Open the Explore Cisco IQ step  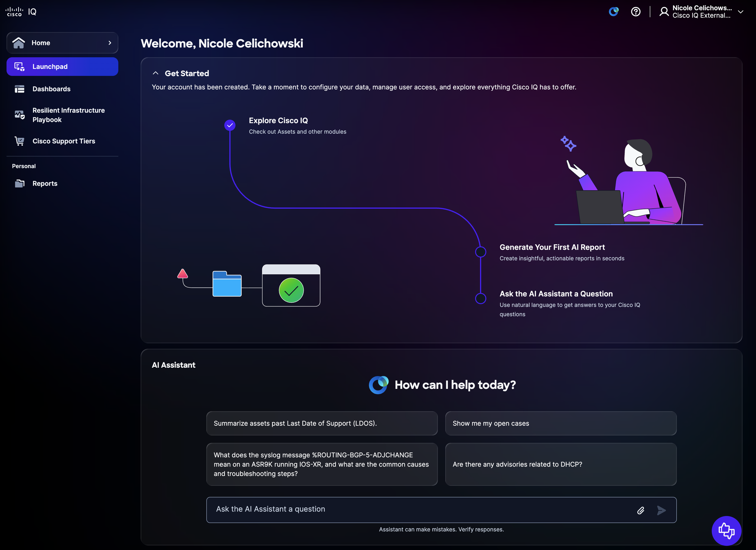297,126
